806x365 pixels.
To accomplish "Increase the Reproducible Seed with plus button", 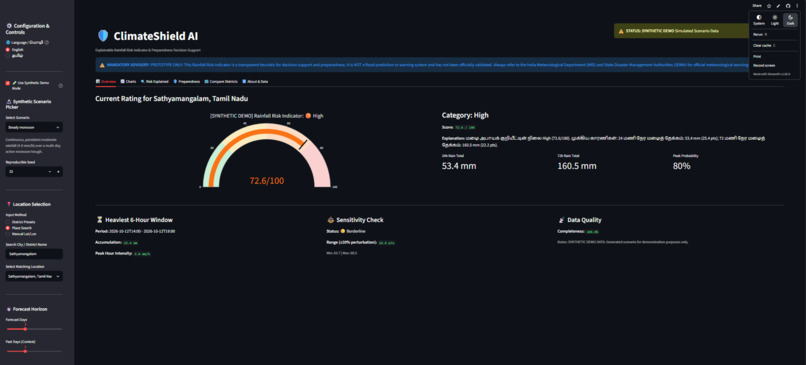I will click(58, 172).
